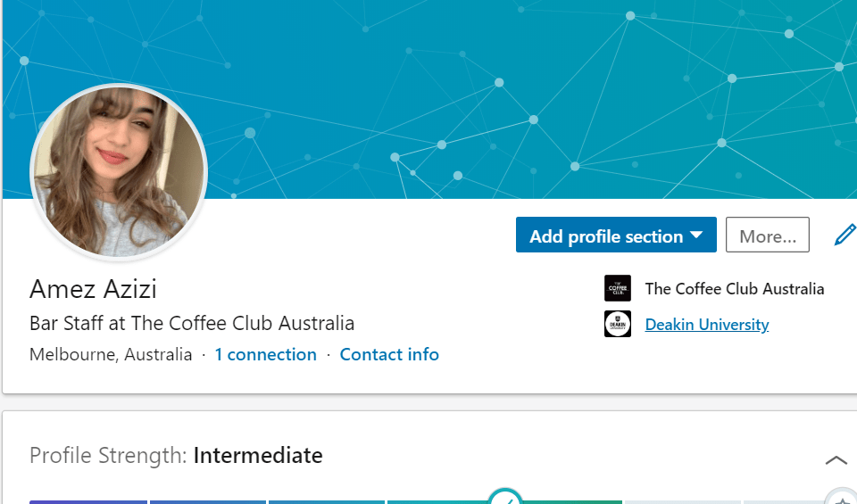View the 1 connection link
Screen dimensions: 857x504
(265, 354)
